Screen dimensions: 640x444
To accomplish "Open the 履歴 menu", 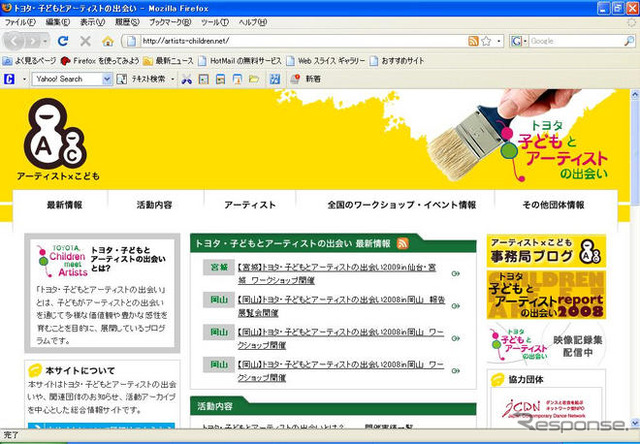I will pos(127,22).
